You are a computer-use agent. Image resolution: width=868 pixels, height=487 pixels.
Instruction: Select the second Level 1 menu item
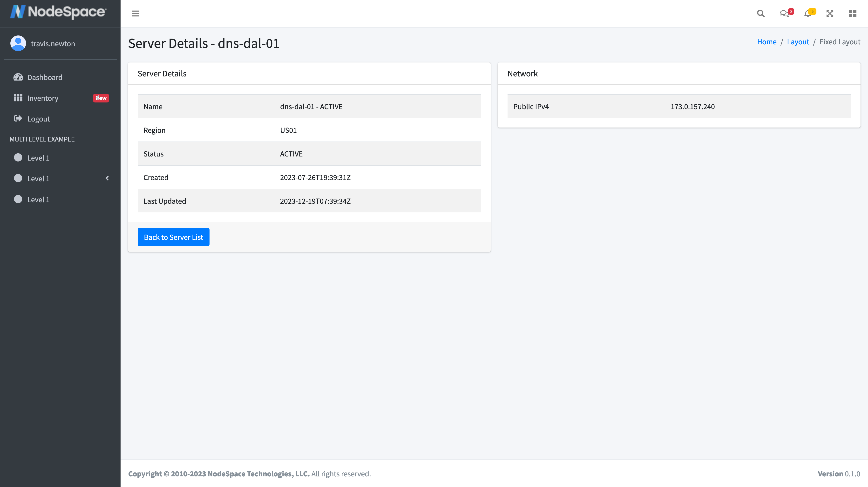60,179
